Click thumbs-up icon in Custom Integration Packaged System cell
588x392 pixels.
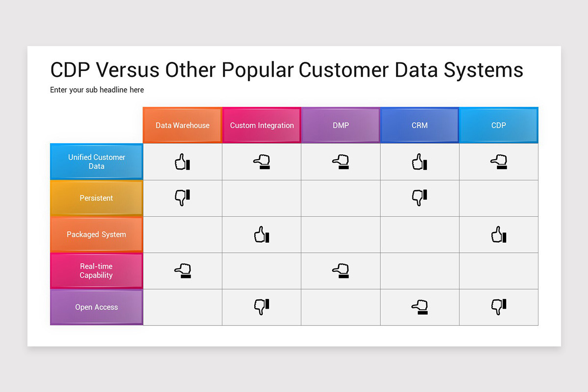[x=262, y=234]
